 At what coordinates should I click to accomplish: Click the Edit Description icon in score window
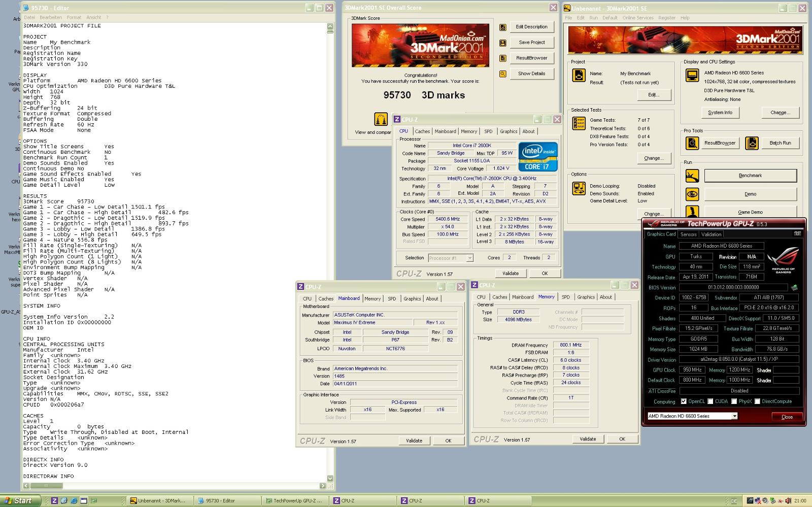point(502,27)
